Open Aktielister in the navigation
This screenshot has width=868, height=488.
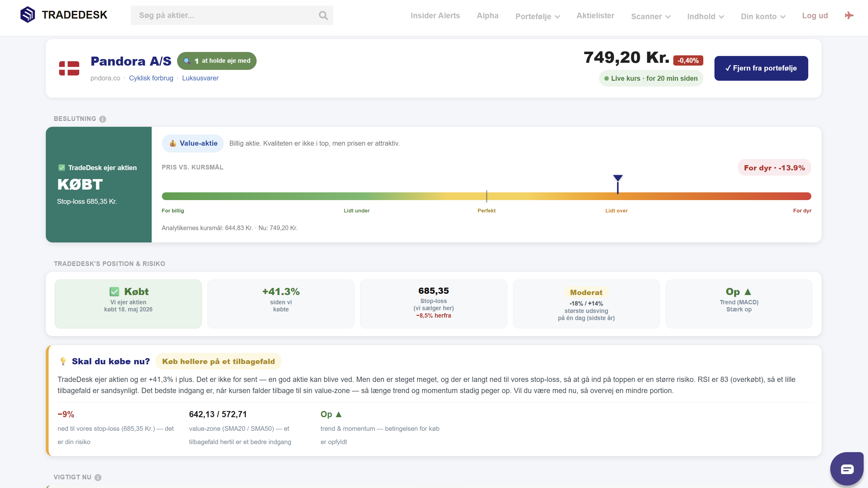tap(595, 15)
